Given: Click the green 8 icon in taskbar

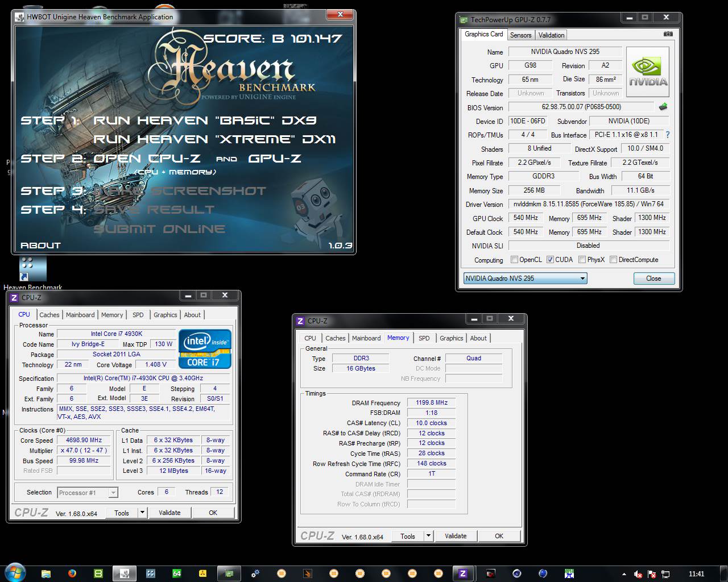Looking at the screenshot, I should [98, 573].
